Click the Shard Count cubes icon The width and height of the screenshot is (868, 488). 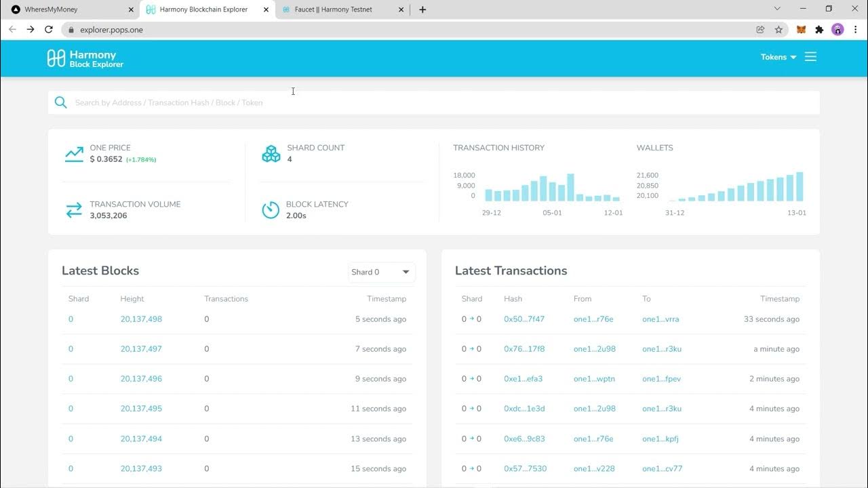(271, 154)
